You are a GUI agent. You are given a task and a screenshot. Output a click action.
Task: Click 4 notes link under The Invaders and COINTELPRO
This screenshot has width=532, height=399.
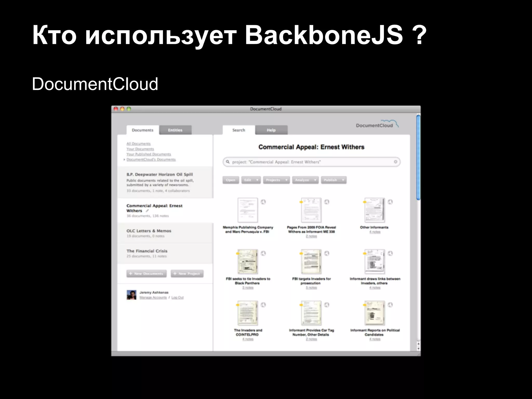(248, 339)
